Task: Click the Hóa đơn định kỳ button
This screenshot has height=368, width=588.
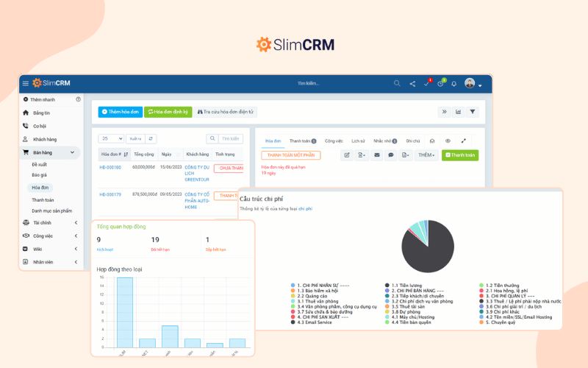Action: 168,112
